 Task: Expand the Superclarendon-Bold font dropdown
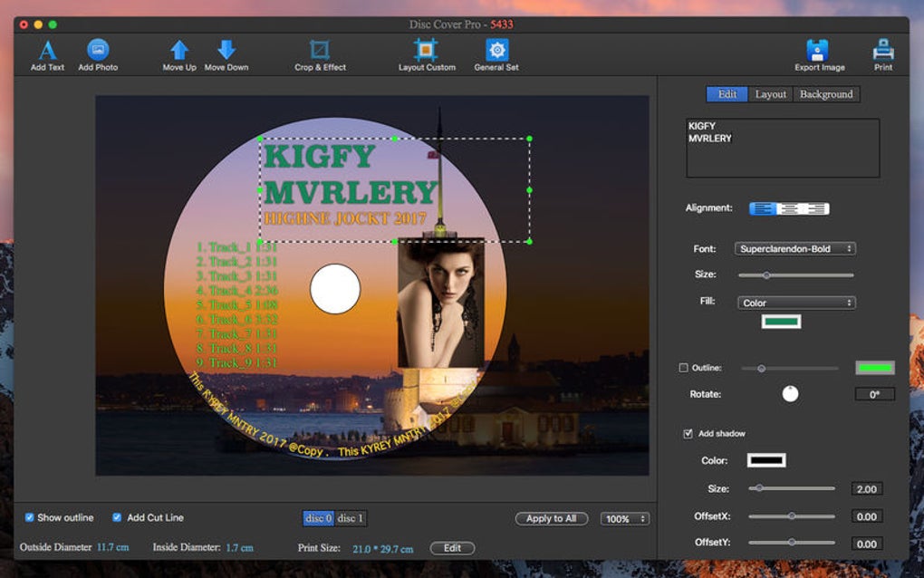[x=796, y=248]
